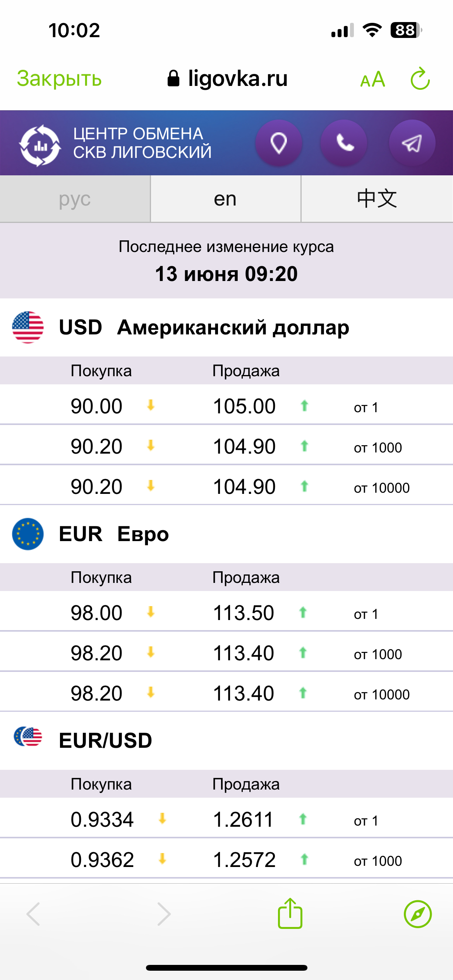Tap the USD American flag icon
Screen dimensions: 453x980
point(28,327)
